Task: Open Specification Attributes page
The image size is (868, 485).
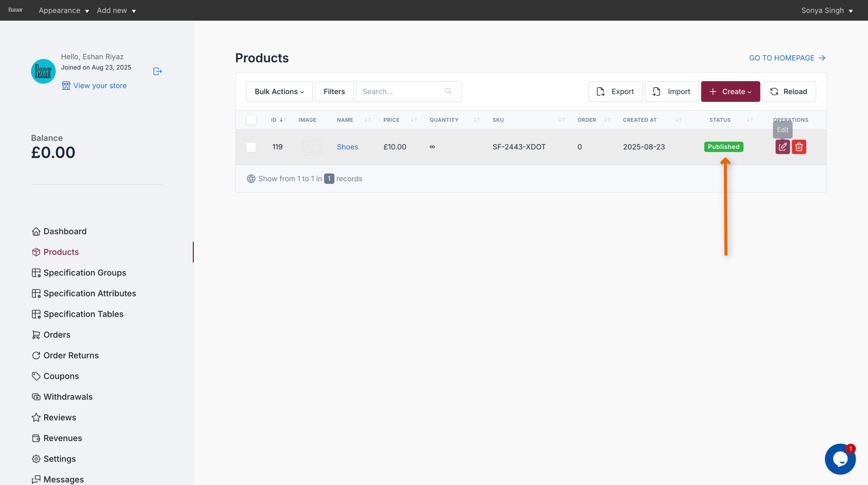Action: pyautogui.click(x=84, y=293)
